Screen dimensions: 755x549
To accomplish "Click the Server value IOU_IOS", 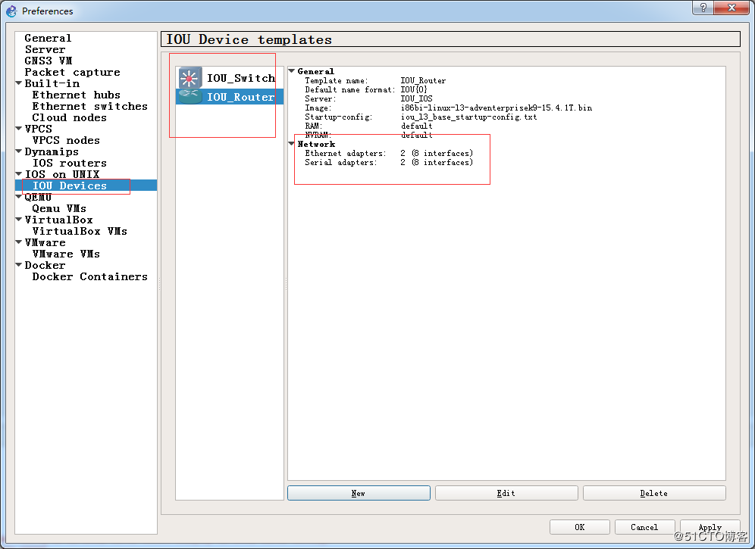I will [417, 99].
